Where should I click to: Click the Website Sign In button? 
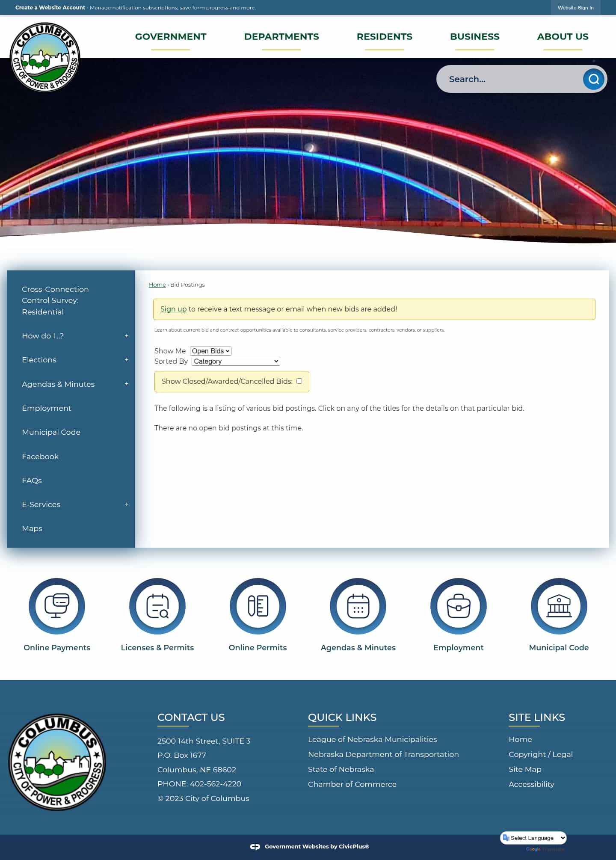(576, 8)
